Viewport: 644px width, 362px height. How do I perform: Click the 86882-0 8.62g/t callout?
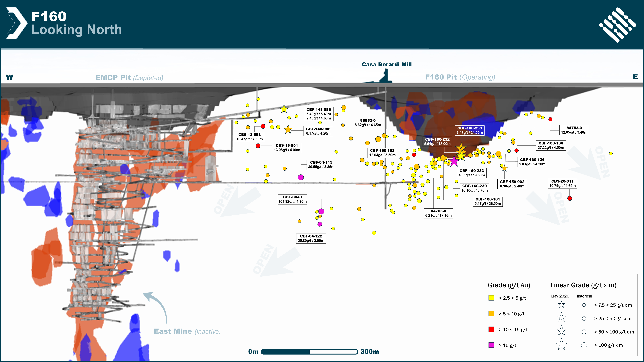[x=368, y=123]
